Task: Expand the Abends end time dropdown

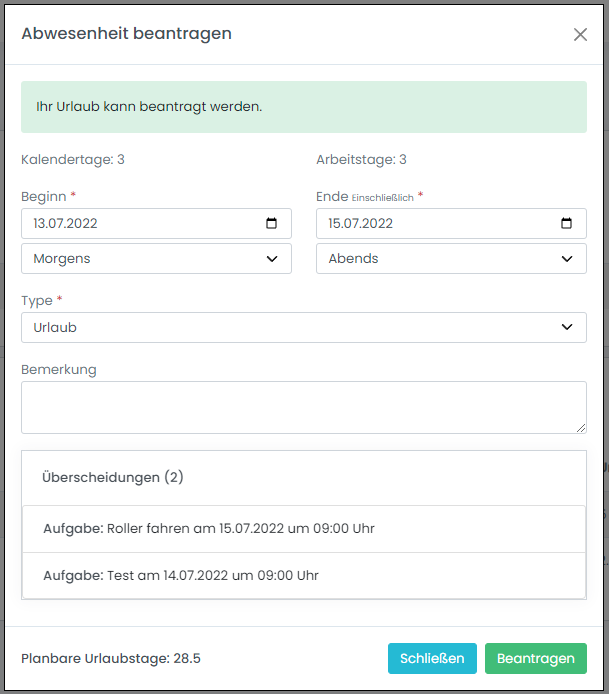Action: [451, 258]
